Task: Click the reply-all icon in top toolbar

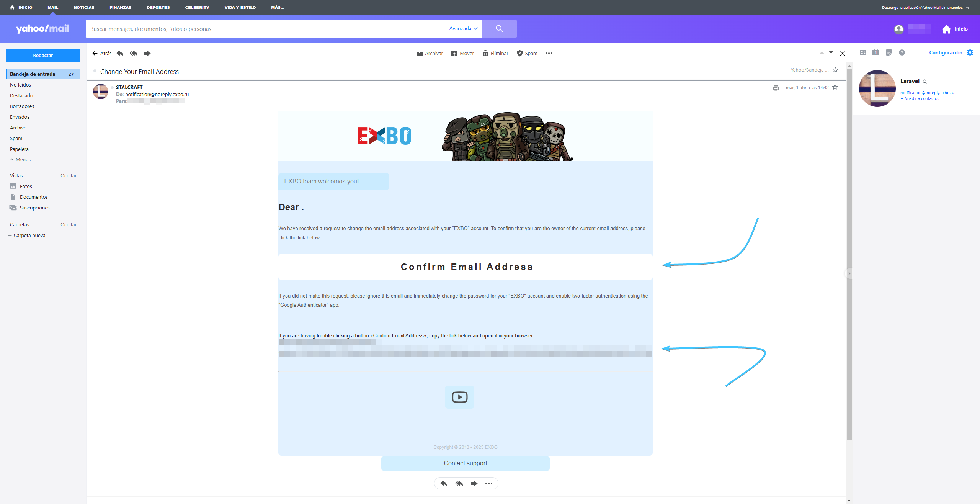Action: pyautogui.click(x=134, y=53)
